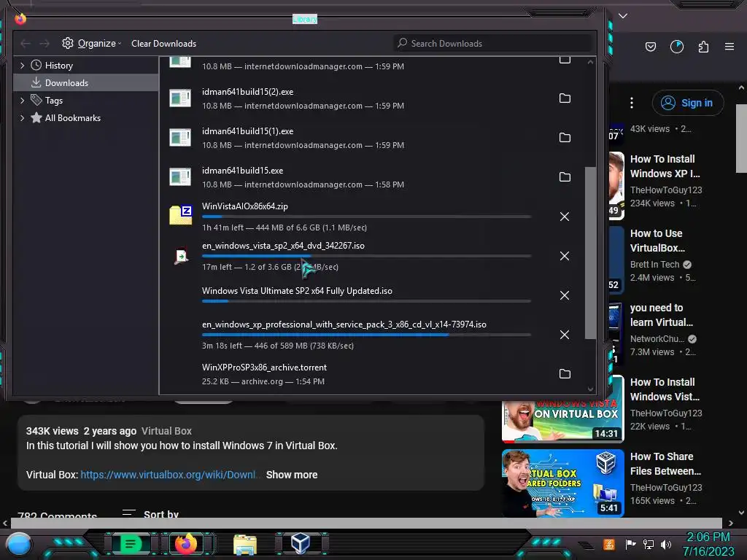
Task: Click the YouTube Sign in button
Action: pyautogui.click(x=687, y=103)
